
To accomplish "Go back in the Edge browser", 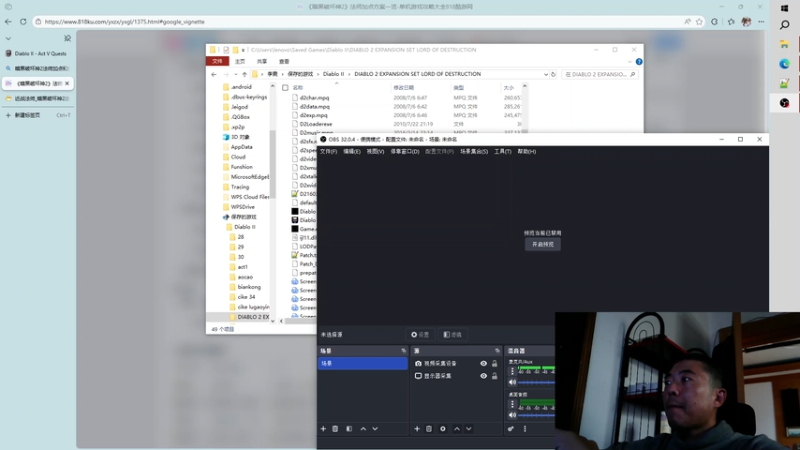I will [x=8, y=21].
